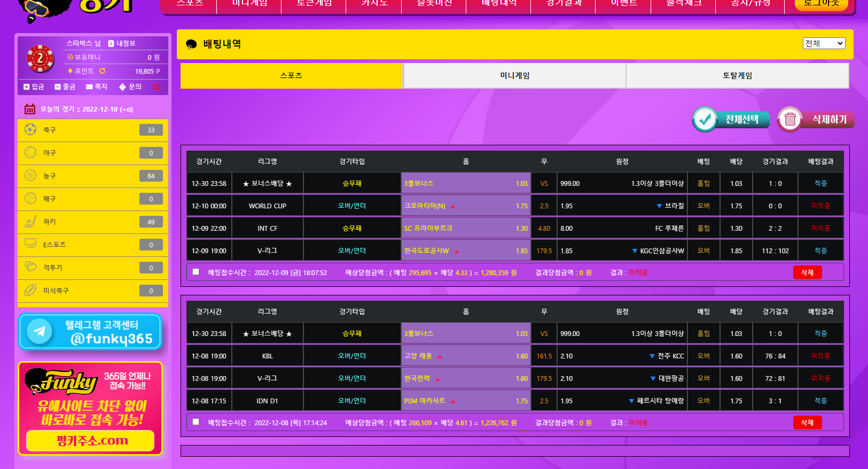Select the hockey stick 하키 icon
The image size is (868, 469).
point(30,221)
